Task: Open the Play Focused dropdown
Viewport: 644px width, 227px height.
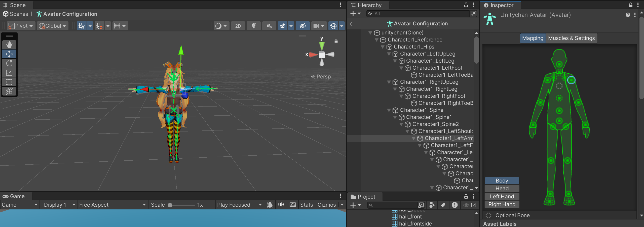Action: click(x=240, y=205)
